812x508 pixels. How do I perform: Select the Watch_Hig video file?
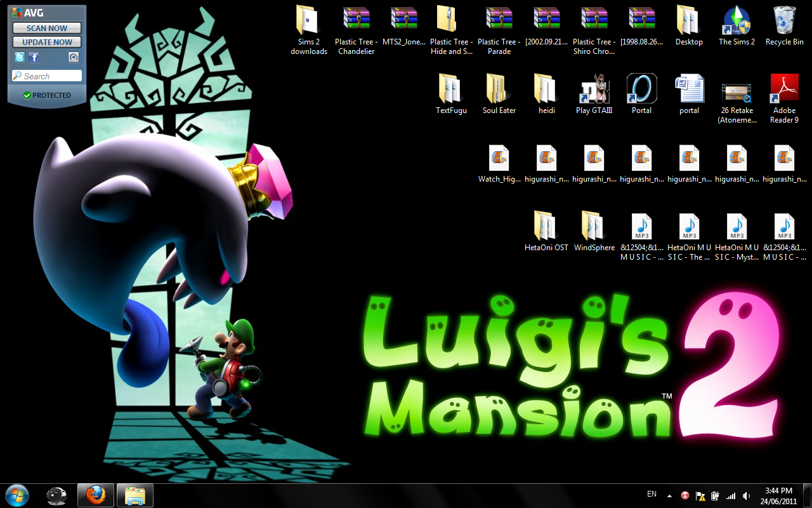pyautogui.click(x=499, y=163)
